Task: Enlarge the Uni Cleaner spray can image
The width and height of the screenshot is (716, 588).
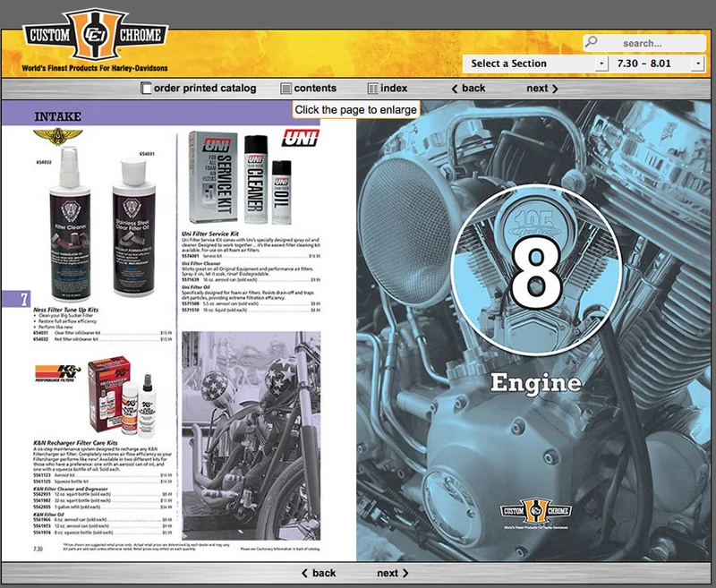Action: (256, 179)
